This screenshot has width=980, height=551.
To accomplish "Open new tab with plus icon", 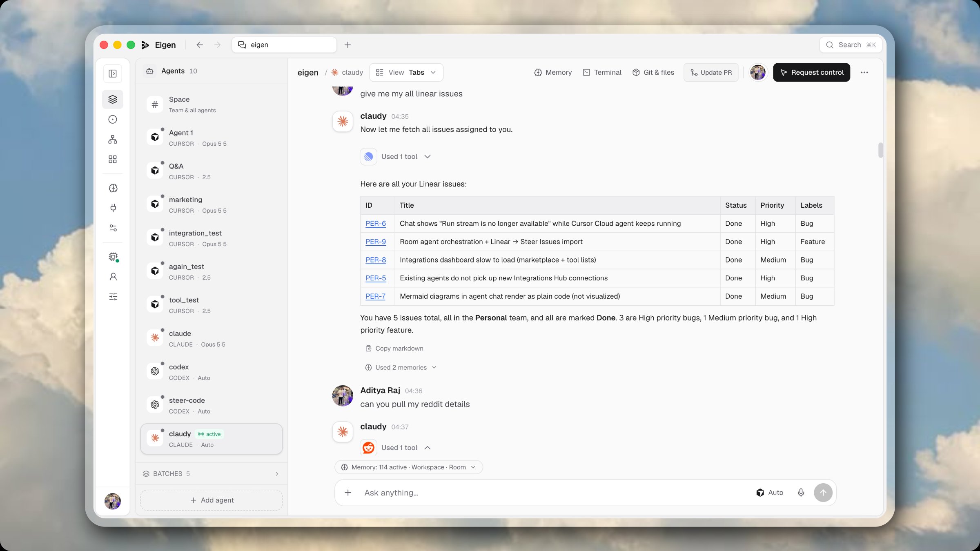I will (x=347, y=45).
